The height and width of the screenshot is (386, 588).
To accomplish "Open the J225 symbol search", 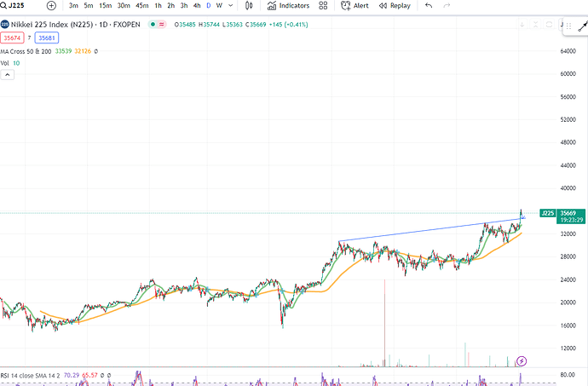I will point(15,5).
